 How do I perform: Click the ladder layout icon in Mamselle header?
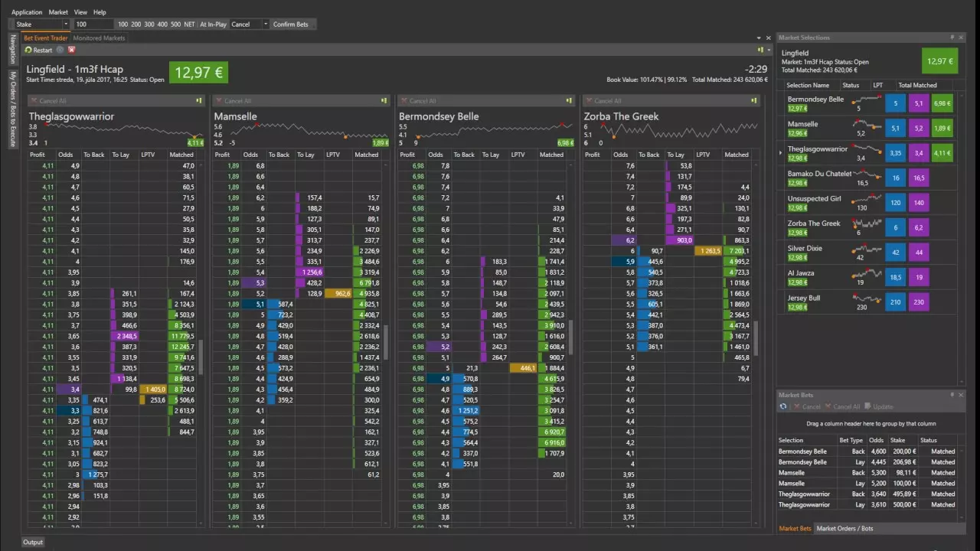coord(384,100)
